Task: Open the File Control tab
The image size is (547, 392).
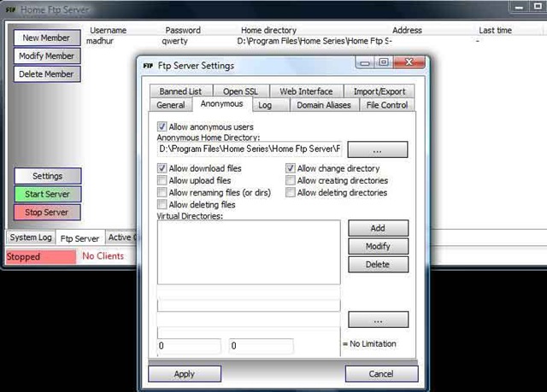Action: pos(387,105)
